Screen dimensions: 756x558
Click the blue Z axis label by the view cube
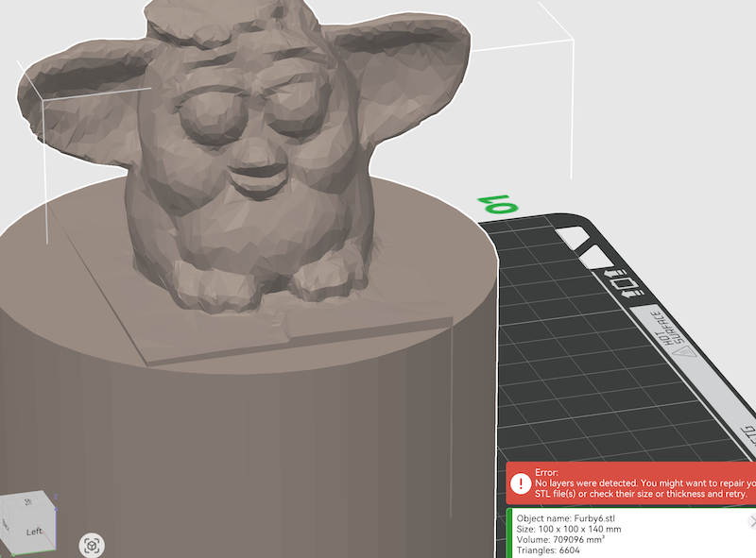pos(56,497)
